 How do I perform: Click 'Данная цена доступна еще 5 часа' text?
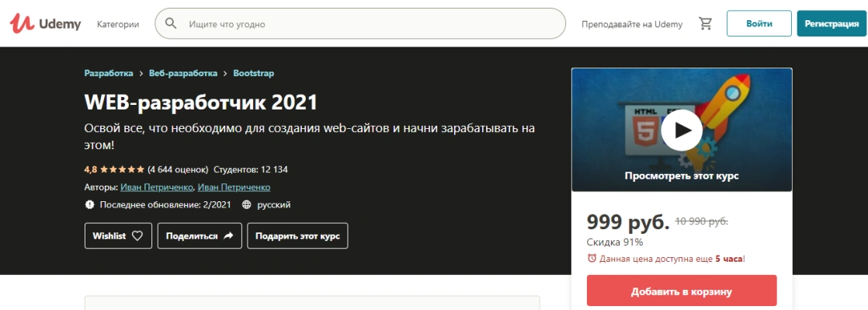coord(672,259)
